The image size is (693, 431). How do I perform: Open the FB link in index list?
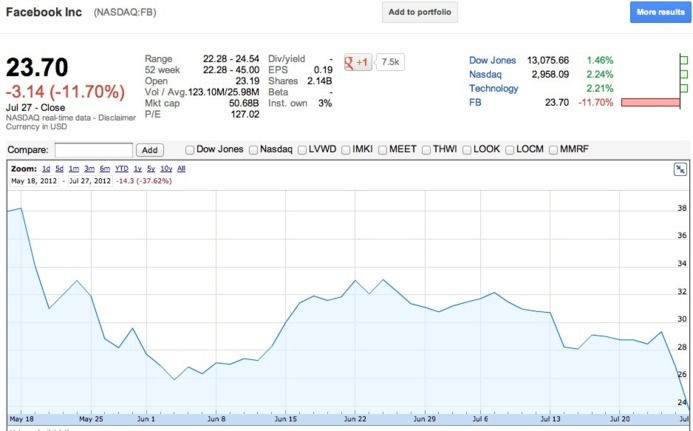[475, 103]
